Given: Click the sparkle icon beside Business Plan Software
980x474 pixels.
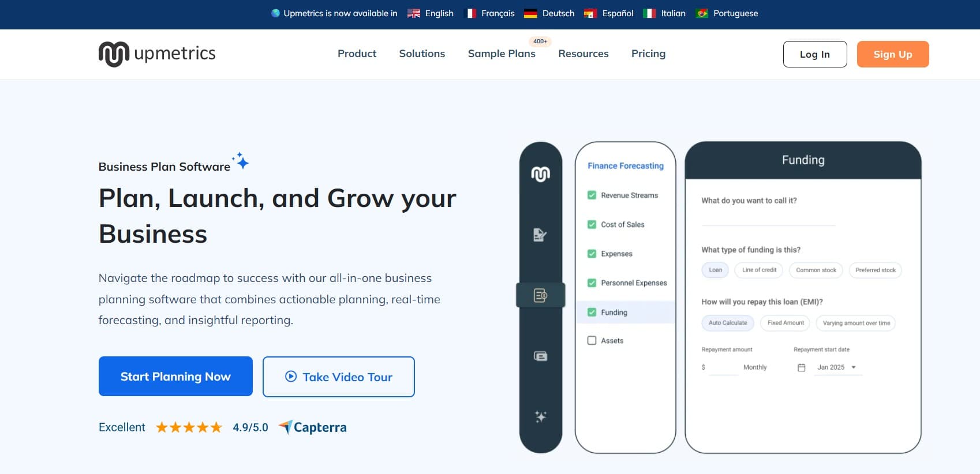Looking at the screenshot, I should pyautogui.click(x=241, y=160).
